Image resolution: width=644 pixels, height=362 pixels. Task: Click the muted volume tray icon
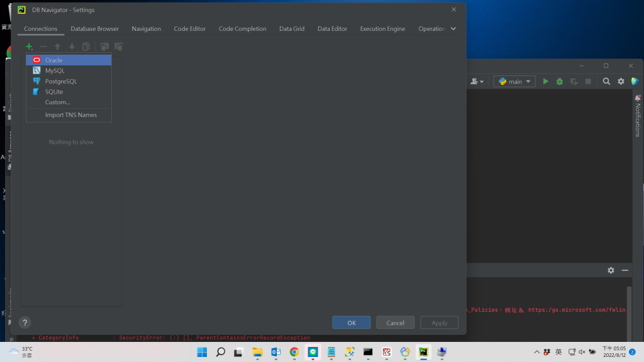pyautogui.click(x=582, y=352)
